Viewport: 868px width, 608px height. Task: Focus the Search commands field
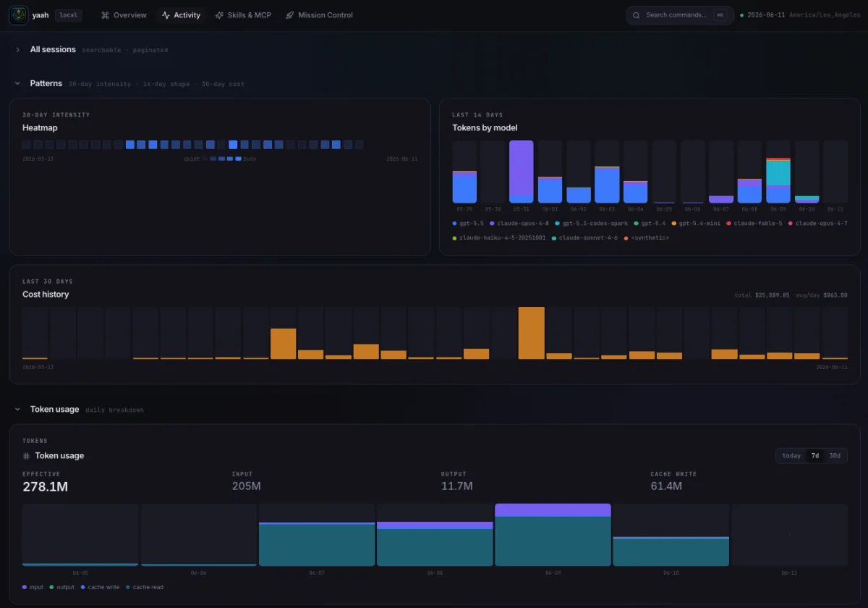[680, 15]
